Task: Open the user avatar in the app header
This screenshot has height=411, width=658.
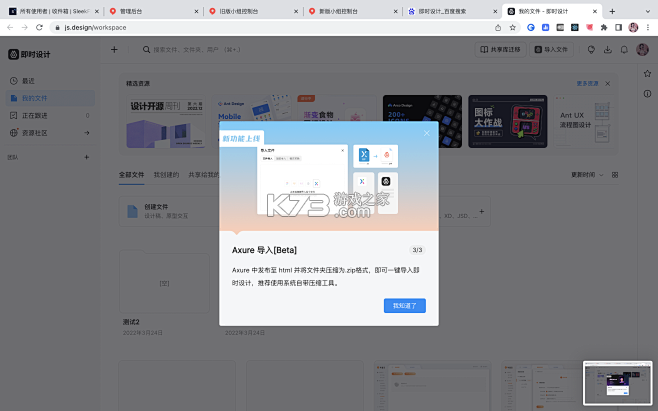Action: 642,50
